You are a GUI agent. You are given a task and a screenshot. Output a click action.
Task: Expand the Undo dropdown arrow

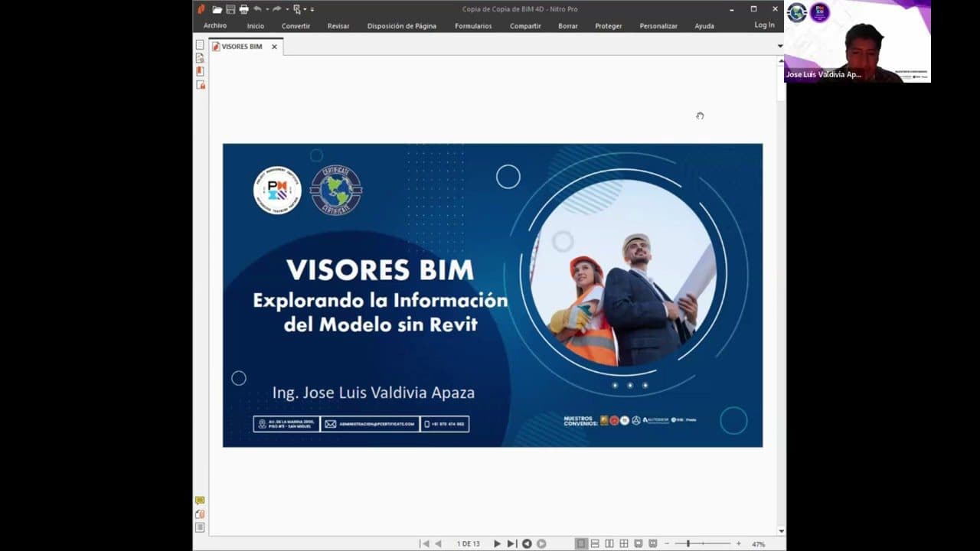coord(267,9)
